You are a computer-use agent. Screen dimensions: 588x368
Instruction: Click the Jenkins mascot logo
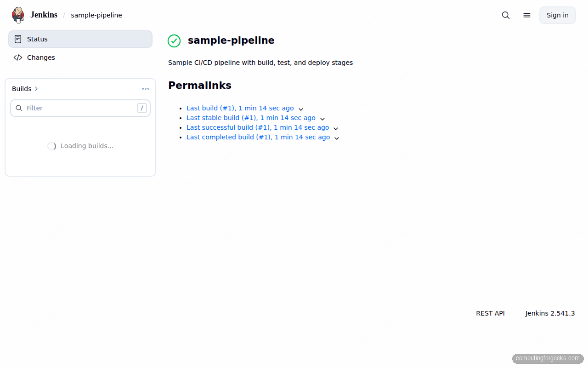tap(18, 15)
